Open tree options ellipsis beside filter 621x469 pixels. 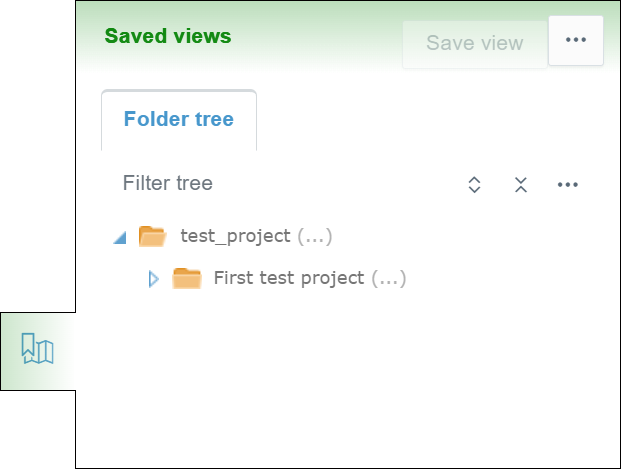(x=568, y=184)
